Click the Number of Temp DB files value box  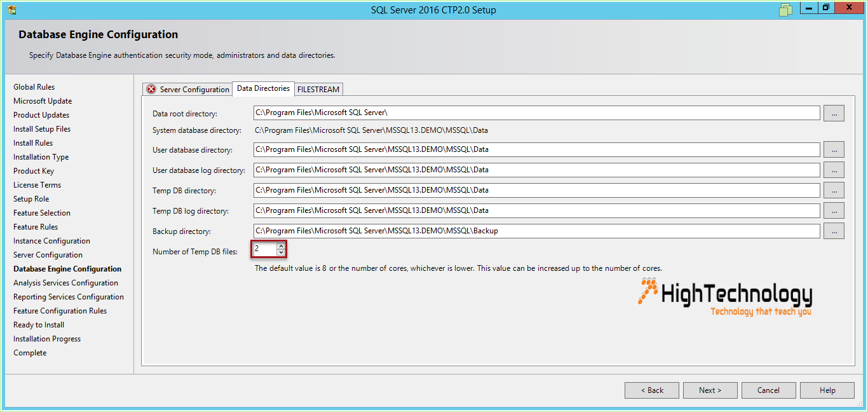pyautogui.click(x=265, y=249)
